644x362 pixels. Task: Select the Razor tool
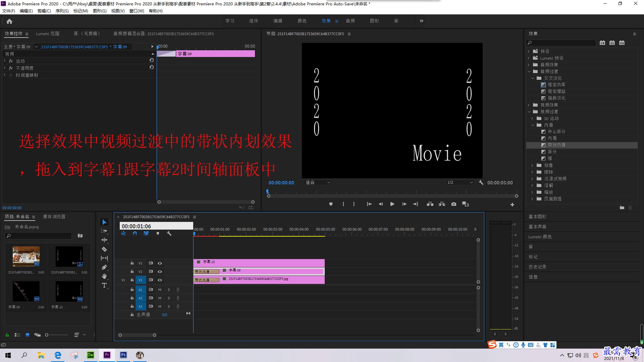(x=104, y=249)
